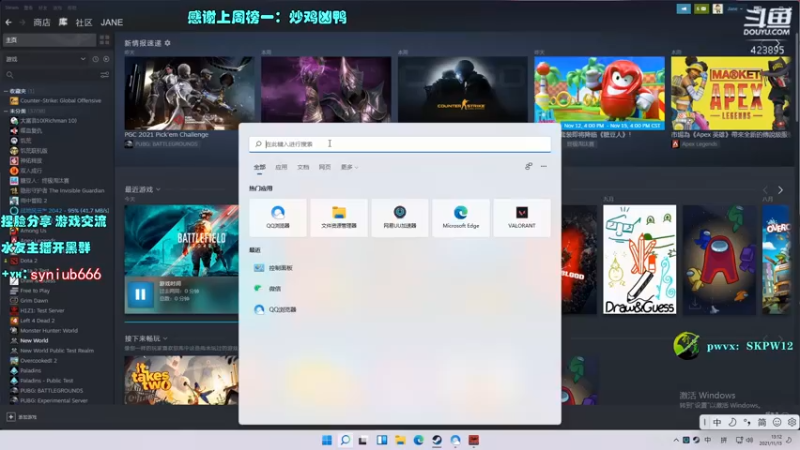Open the search panel ellipsis menu
Image resolution: width=800 pixels, height=450 pixels.
[544, 166]
